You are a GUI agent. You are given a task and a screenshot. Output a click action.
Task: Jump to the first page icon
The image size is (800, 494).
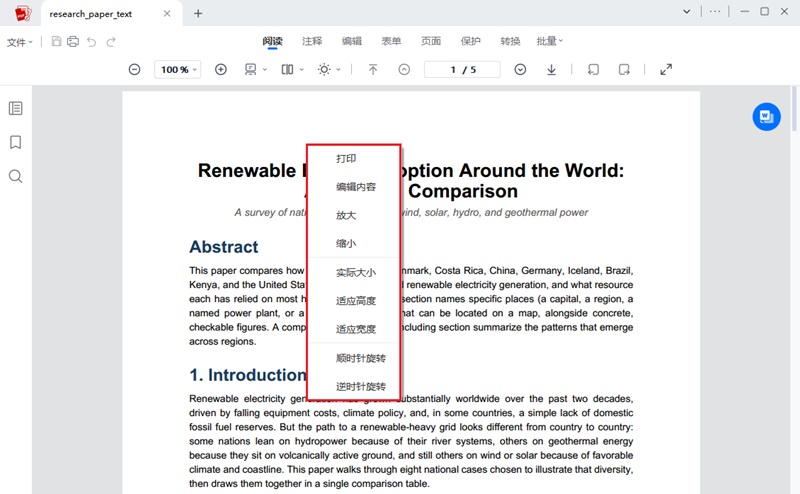coord(373,69)
